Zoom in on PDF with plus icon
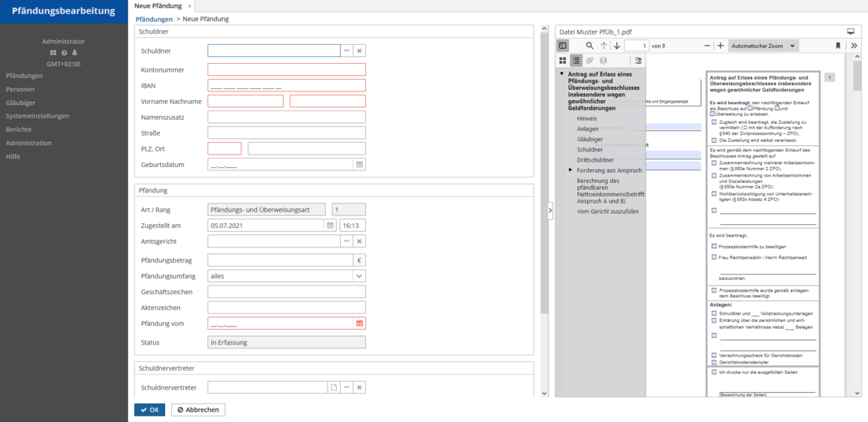Viewport: 868px width, 422px height. click(720, 46)
